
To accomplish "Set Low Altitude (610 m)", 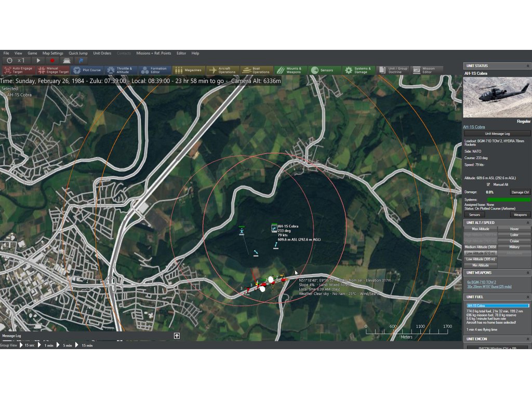I will pyautogui.click(x=481, y=253).
